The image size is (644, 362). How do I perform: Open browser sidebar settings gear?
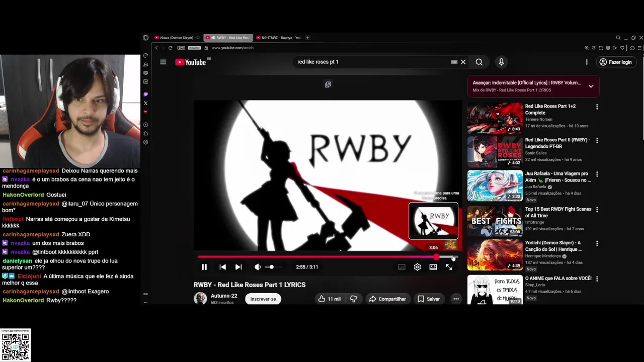[146, 142]
